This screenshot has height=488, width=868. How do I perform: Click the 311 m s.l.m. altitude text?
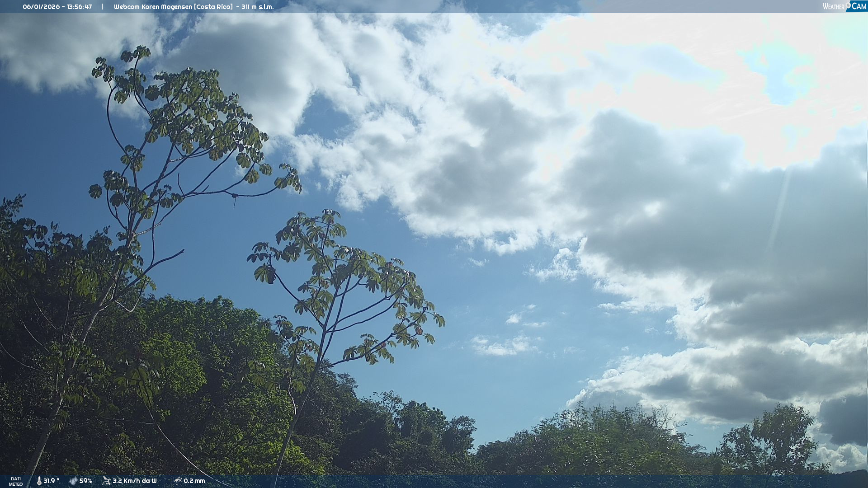(257, 7)
